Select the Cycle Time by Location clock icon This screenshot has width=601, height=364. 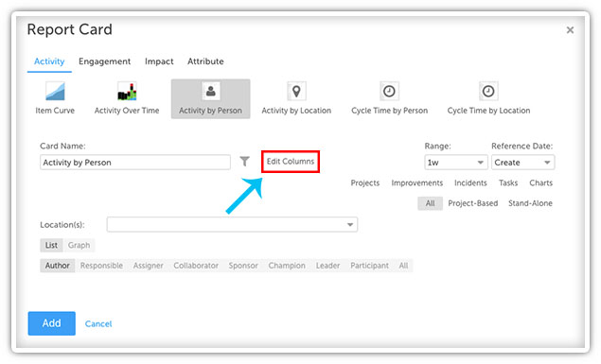tap(488, 91)
